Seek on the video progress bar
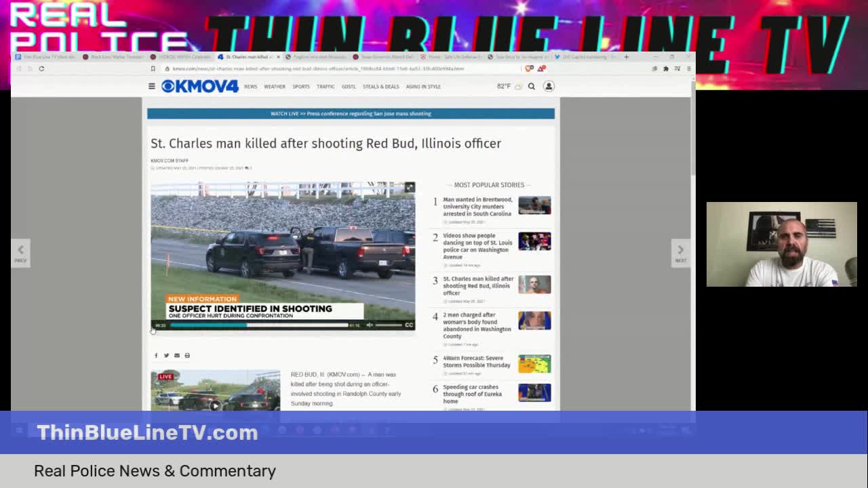 (x=259, y=325)
